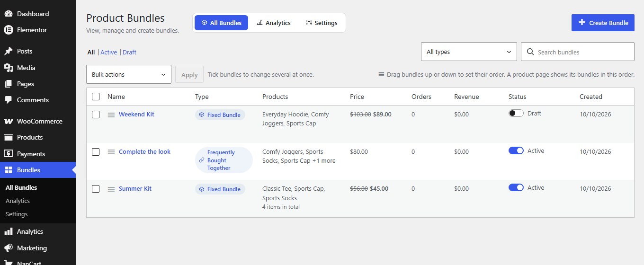Open the Settings submenu under Bundles
Image resolution: width=644 pixels, height=265 pixels.
[17, 214]
